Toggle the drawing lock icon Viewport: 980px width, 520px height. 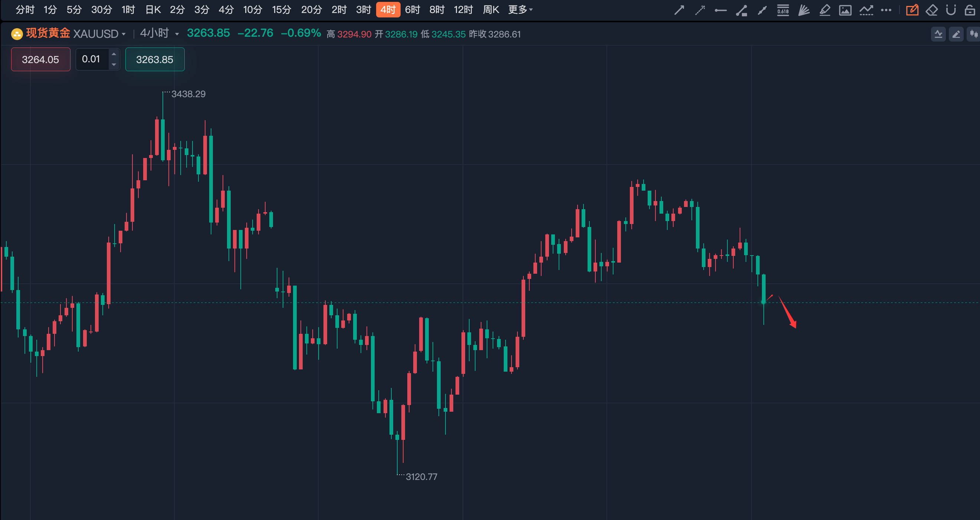pyautogui.click(x=970, y=10)
